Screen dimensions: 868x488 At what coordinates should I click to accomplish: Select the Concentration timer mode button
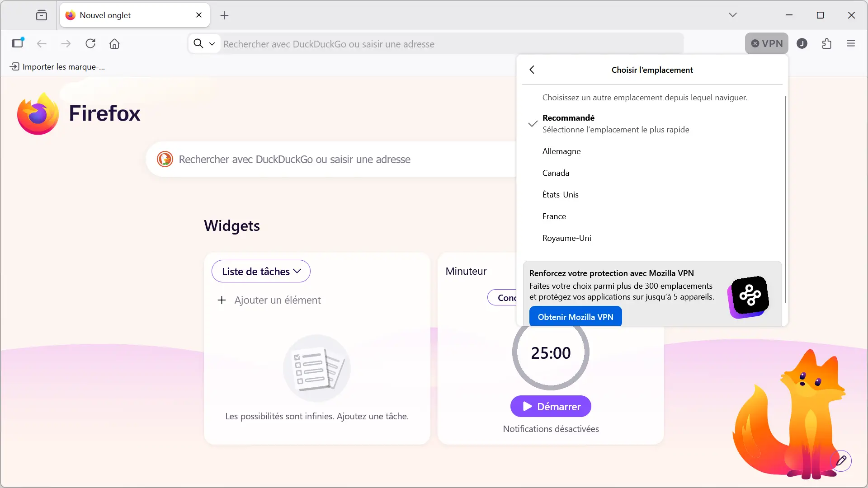502,297
